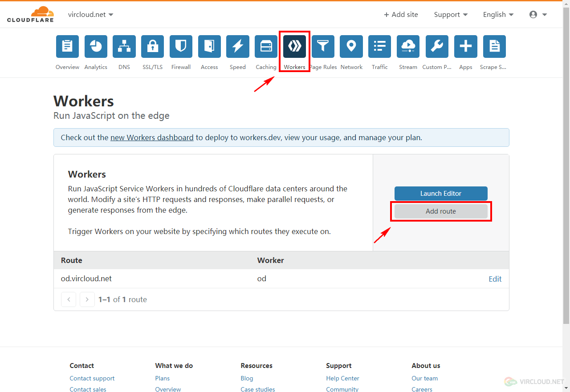Open the Analytics pie chart icon
Screen dimensions: 570x392
pos(96,47)
